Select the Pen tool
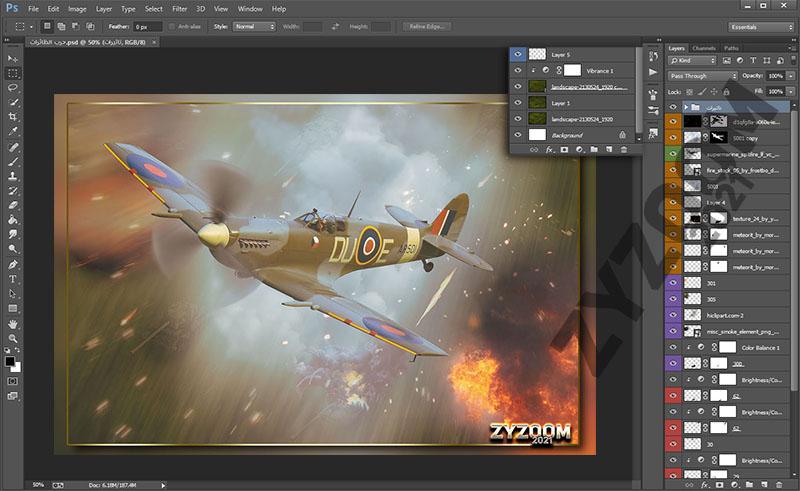Viewport: 800px width, 491px height. pos(13,264)
